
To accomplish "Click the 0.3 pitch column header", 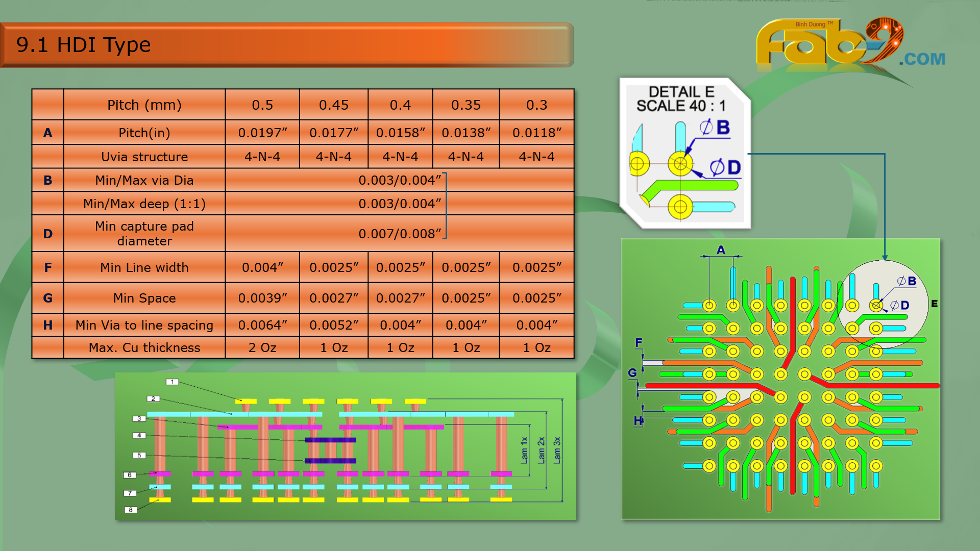I will 536,105.
